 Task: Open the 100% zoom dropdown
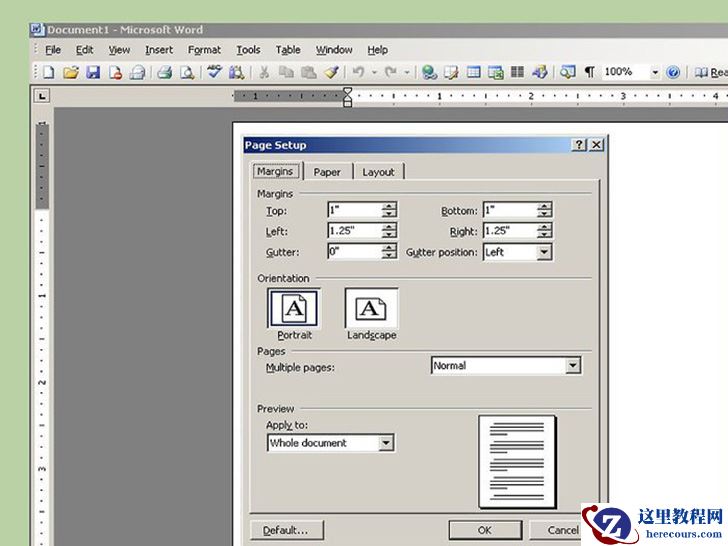pyautogui.click(x=655, y=72)
